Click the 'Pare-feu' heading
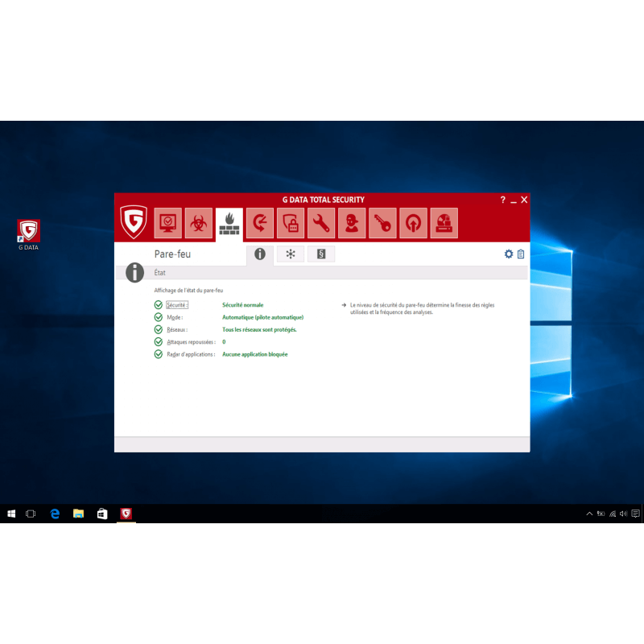 tap(172, 254)
